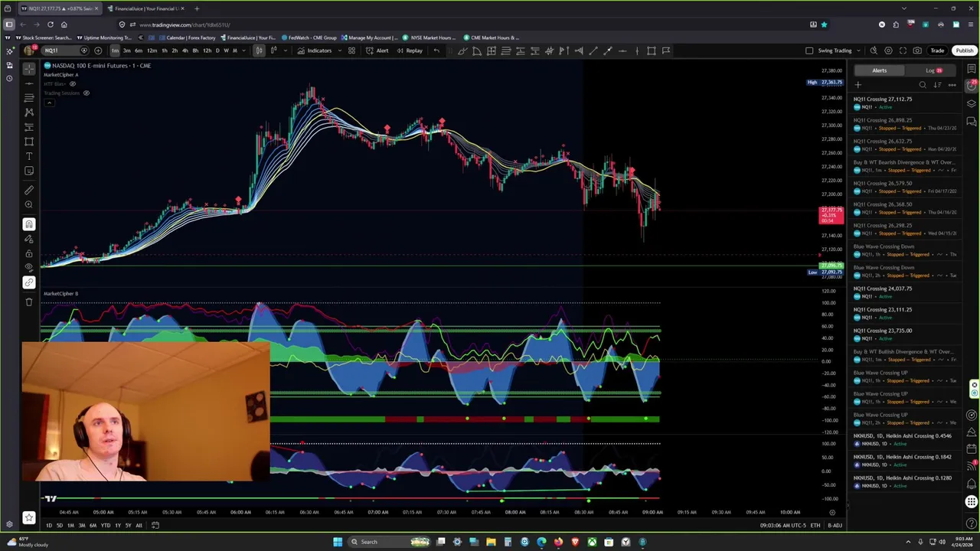Viewport: 980px width, 551px height.
Task: Select the NQ1! Crossing 24,037.75 alert
Action: click(906, 292)
